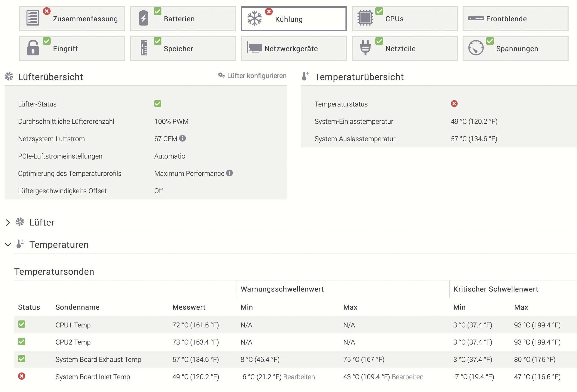Click Bearbeiten next to 43 °C warning maximum
The image size is (577, 392).
(407, 377)
